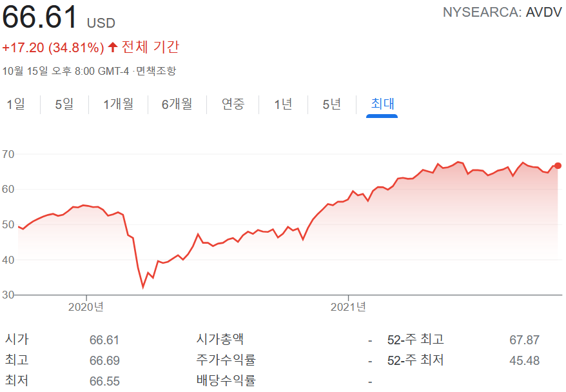The image size is (566, 392).
Task: Click the 시가 value 66.61
Action: coord(104,340)
